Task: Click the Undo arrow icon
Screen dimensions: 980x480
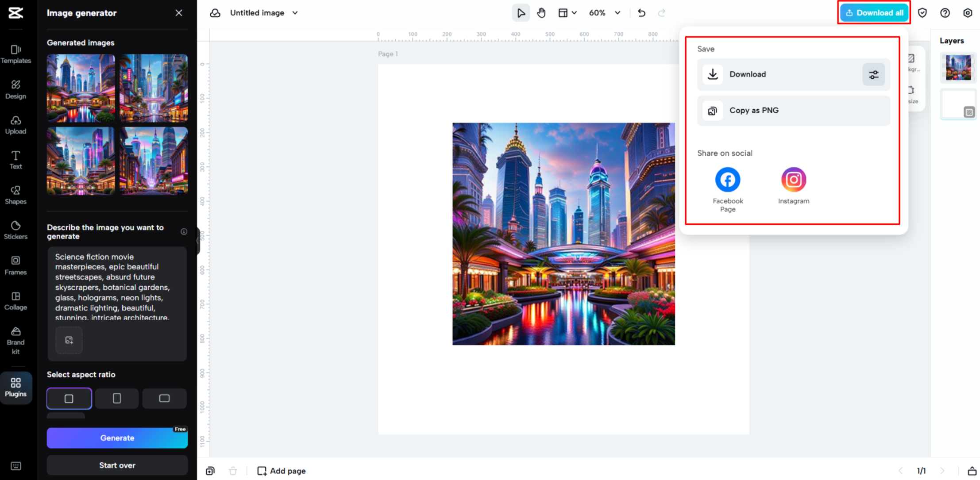Action: pos(641,13)
